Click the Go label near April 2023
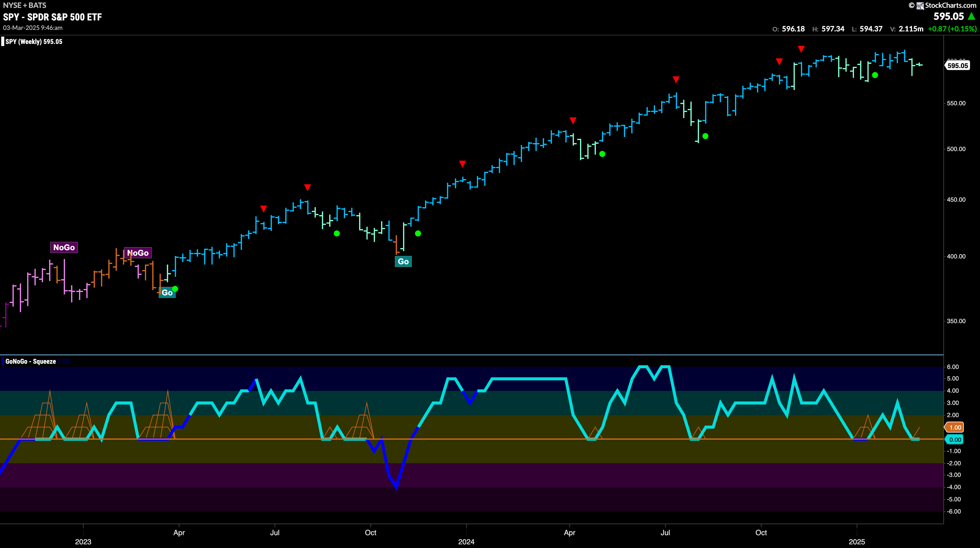The height and width of the screenshot is (548, 980). [167, 293]
